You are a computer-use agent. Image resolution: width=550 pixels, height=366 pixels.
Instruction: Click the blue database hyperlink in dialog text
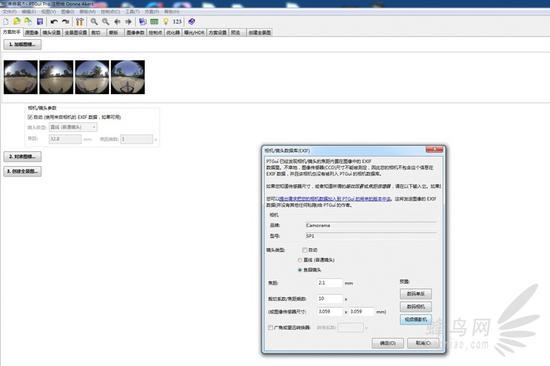click(335, 199)
